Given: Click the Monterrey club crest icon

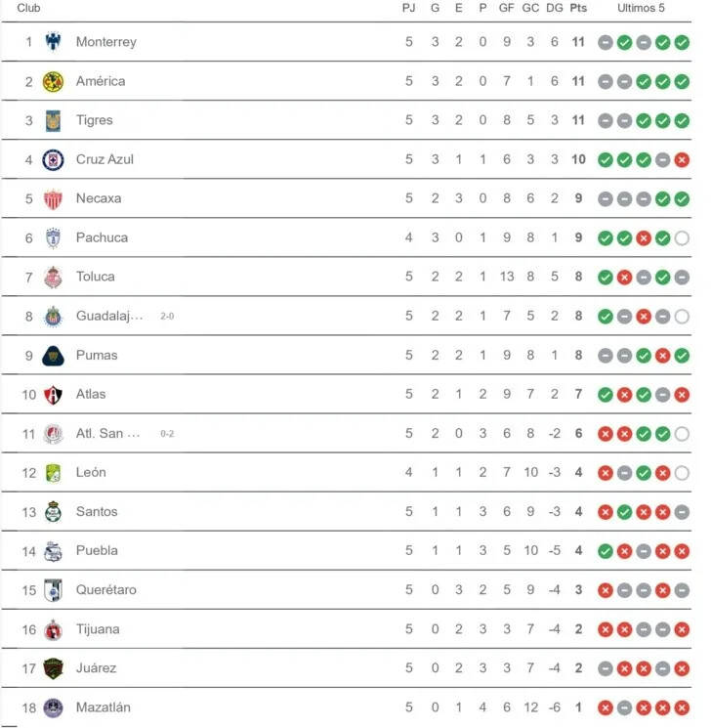Looking at the screenshot, I should 53,42.
